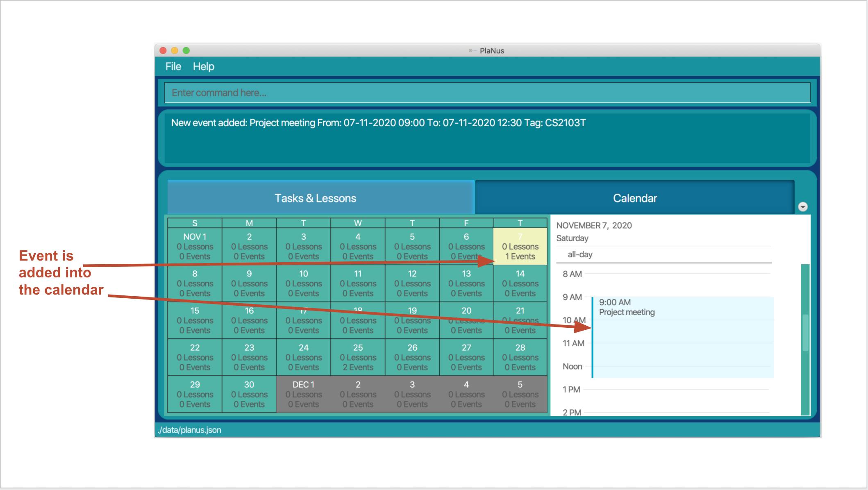Switch to the Calendar tab
The height and width of the screenshot is (490, 868).
point(635,198)
